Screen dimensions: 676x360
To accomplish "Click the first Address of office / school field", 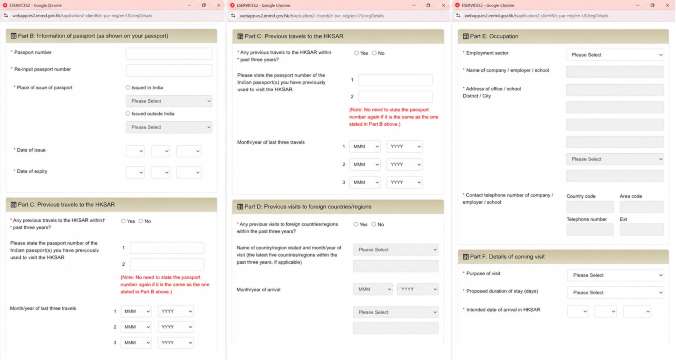I will (x=615, y=90).
